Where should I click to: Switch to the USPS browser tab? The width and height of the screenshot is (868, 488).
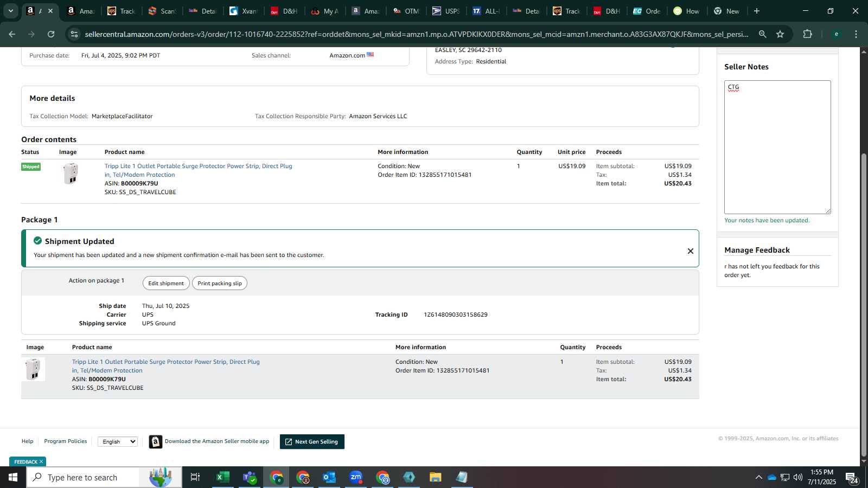coord(446,11)
